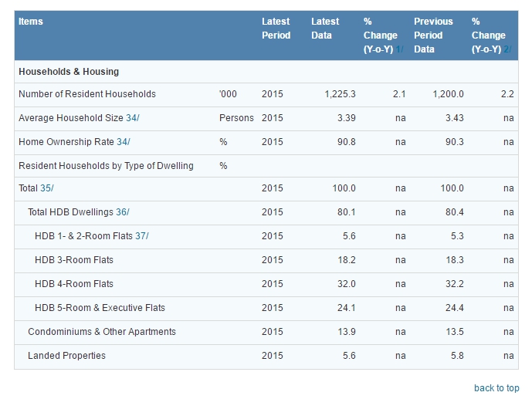Viewport: 532px width, 399px height.
Task: Click the 'Items' column header
Action: 31,22
